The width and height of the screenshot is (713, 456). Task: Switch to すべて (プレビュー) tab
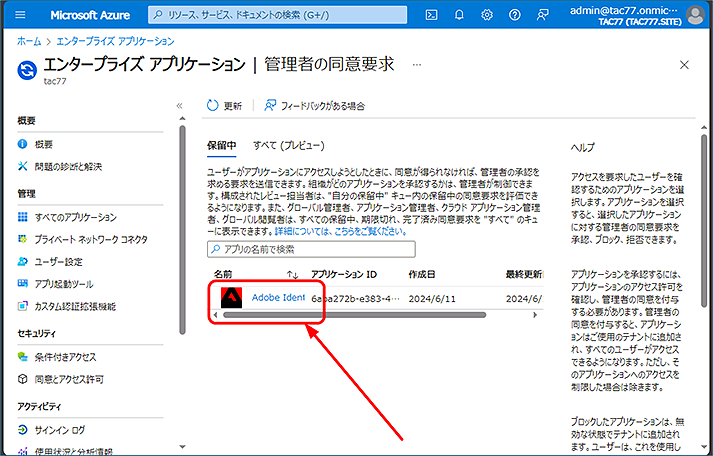point(289,145)
